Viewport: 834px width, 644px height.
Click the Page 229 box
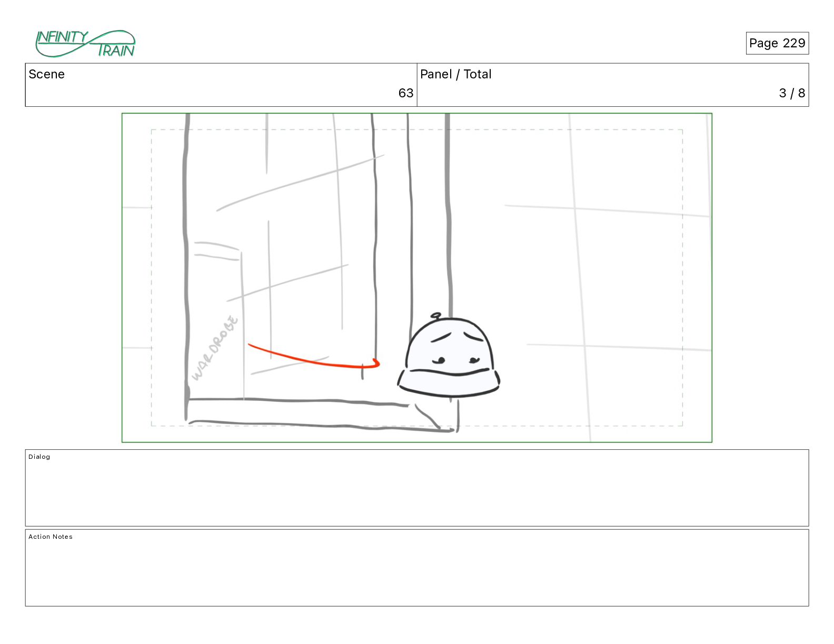[x=777, y=43]
